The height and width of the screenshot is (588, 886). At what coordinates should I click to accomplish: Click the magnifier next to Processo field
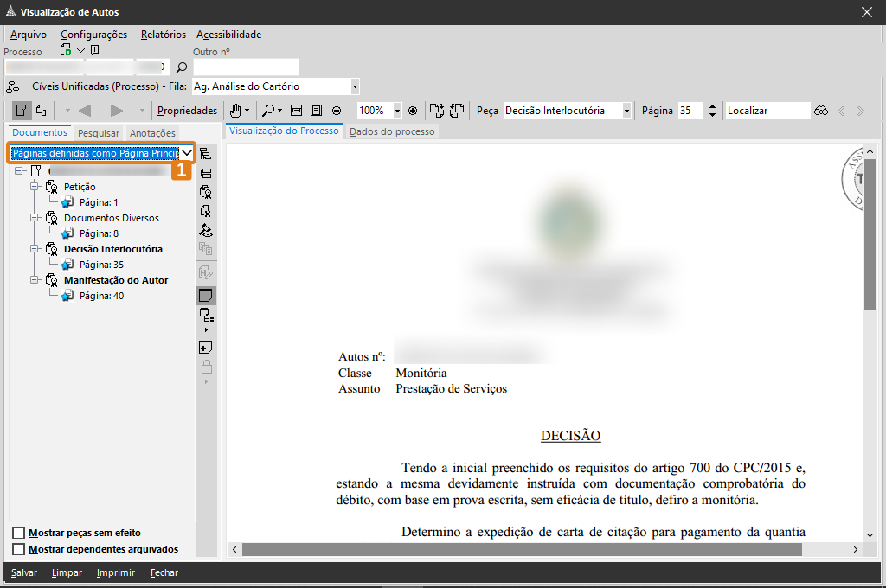pyautogui.click(x=182, y=67)
